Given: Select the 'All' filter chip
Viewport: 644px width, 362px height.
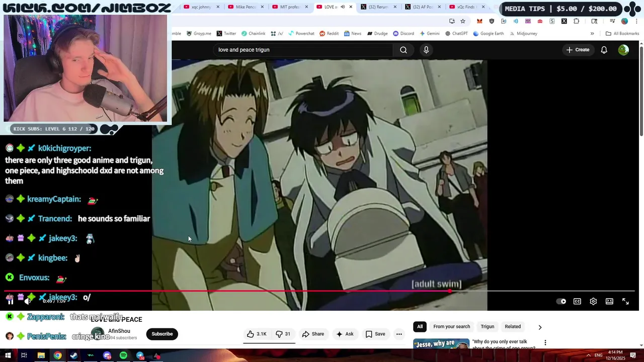Looking at the screenshot, I should tap(420, 327).
